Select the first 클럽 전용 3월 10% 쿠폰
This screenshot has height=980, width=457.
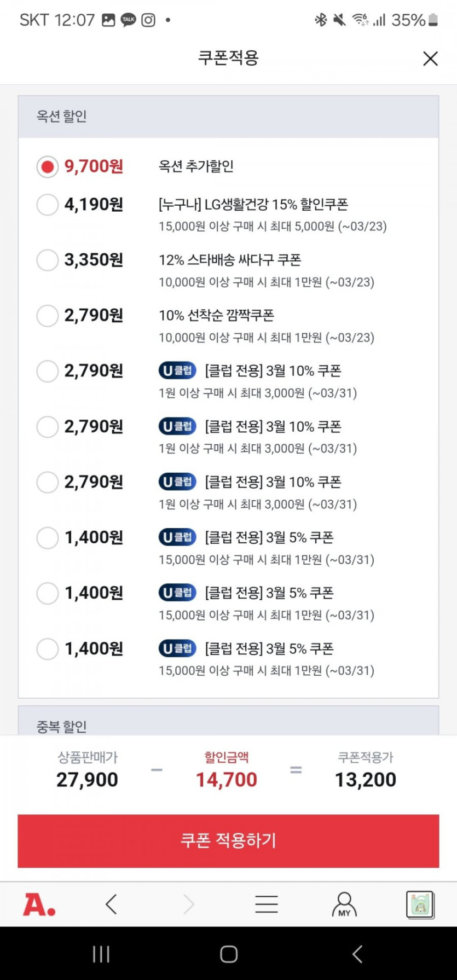point(48,371)
